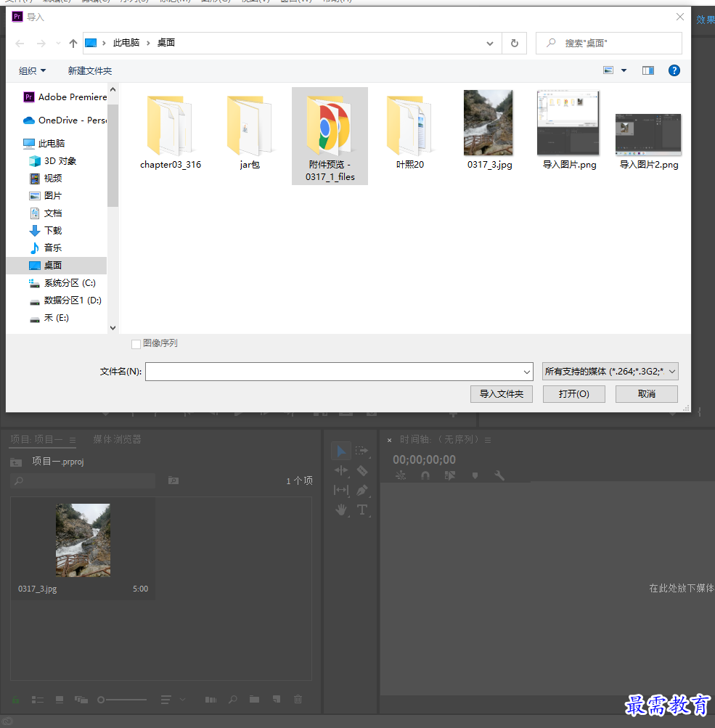Click 打开(O) button

tap(574, 394)
